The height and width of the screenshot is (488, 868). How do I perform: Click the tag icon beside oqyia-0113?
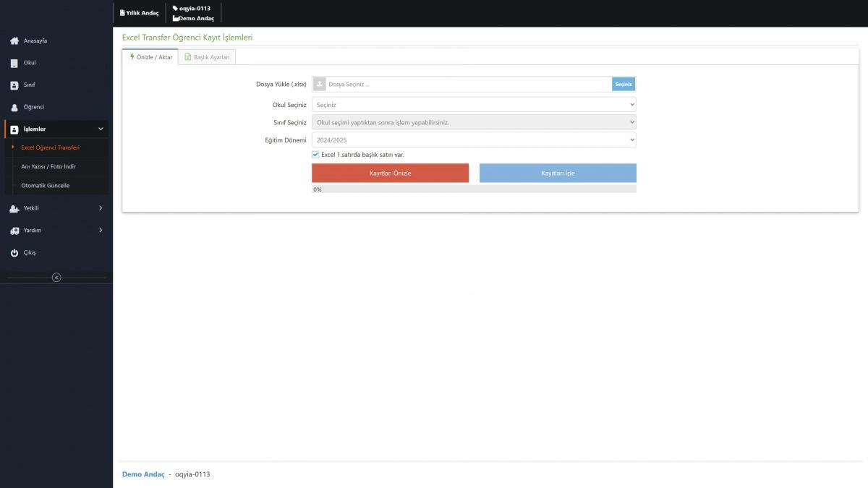(175, 9)
